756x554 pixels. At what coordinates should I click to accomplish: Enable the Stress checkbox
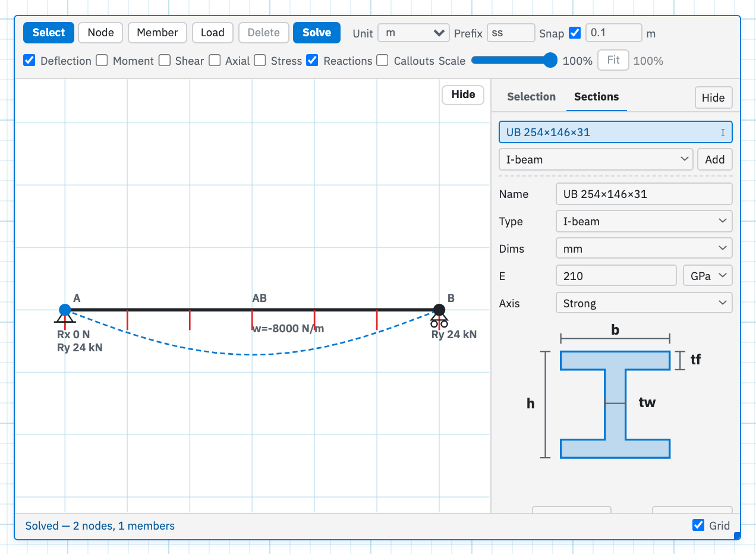(260, 60)
